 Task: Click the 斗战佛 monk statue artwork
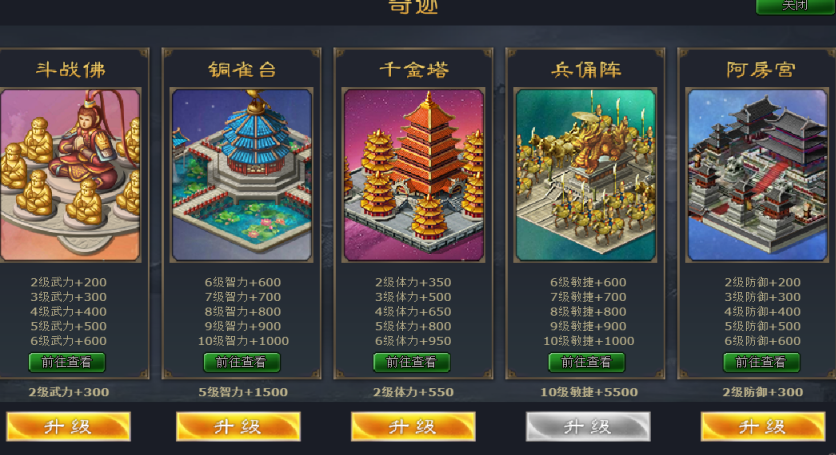point(70,175)
